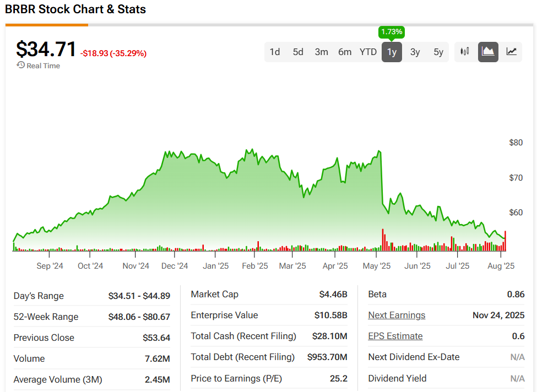537x392 pixels.
Task: Click the red volume bar at Aug '25
Action: tap(505, 242)
